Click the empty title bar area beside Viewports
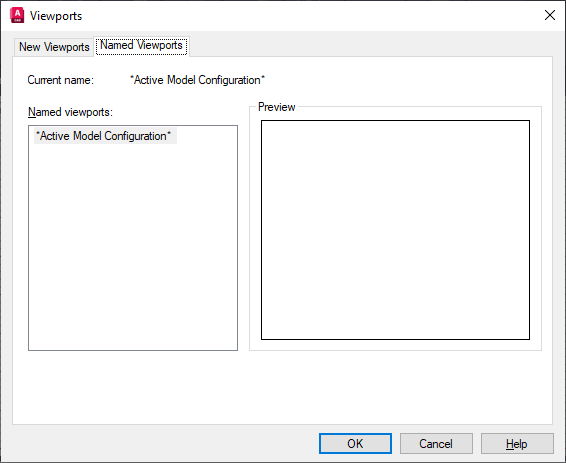This screenshot has width=566, height=463. coord(310,16)
